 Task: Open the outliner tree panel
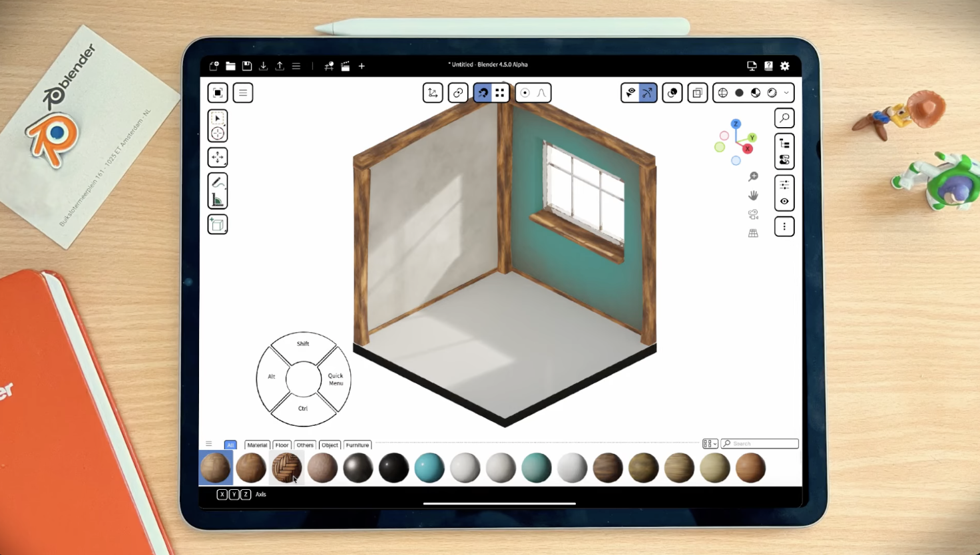click(x=784, y=143)
